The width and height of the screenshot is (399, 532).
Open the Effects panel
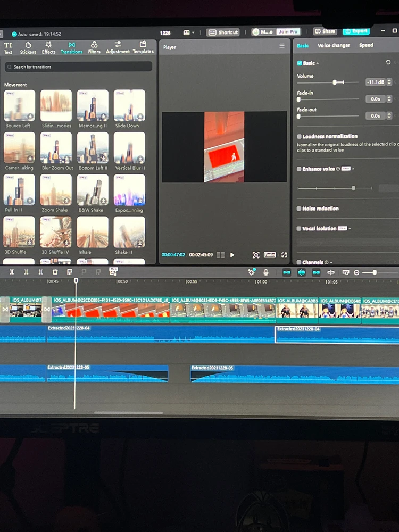point(48,48)
